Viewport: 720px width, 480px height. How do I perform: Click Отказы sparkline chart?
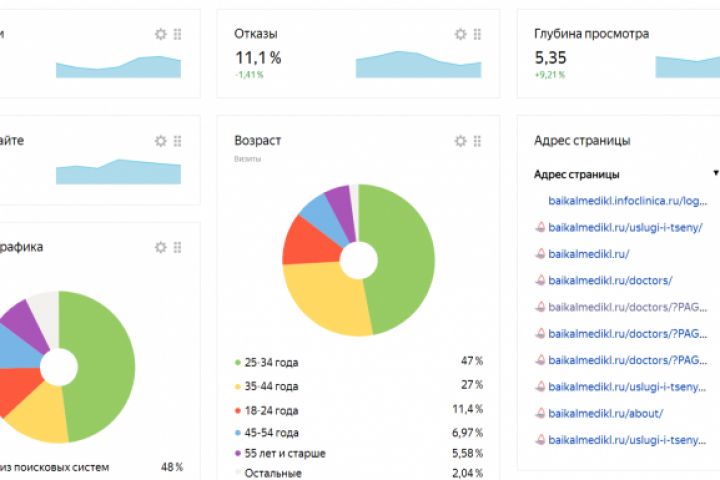pyautogui.click(x=418, y=64)
